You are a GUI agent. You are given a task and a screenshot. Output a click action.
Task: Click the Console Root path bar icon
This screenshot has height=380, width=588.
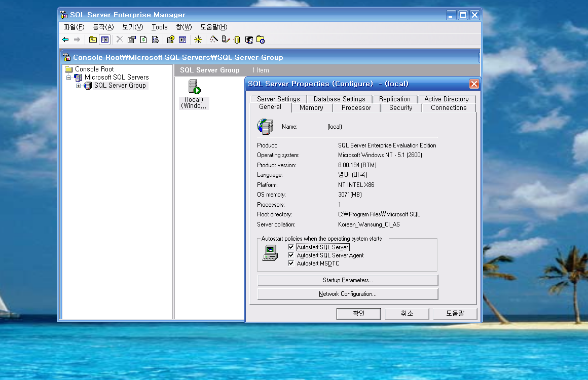tap(67, 57)
